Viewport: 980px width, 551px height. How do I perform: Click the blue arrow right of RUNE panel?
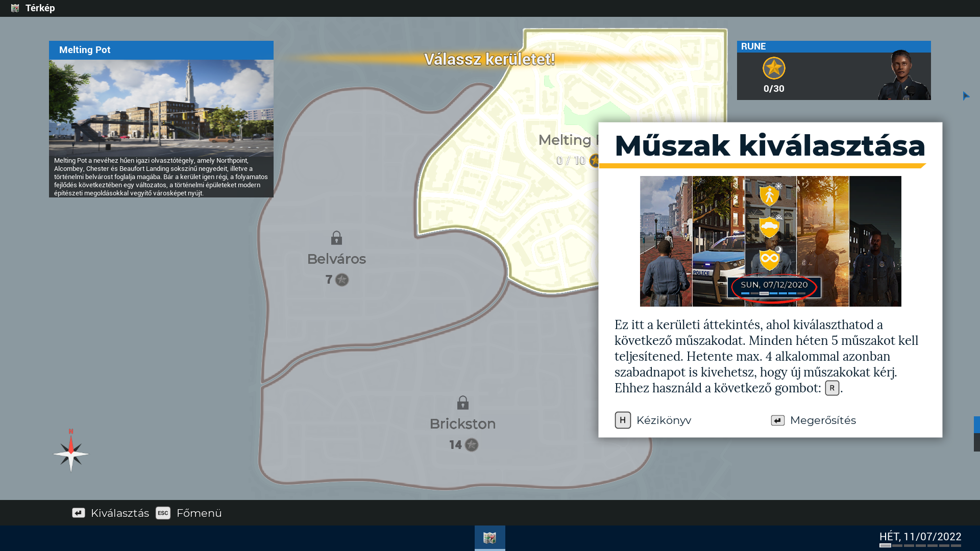pyautogui.click(x=966, y=96)
